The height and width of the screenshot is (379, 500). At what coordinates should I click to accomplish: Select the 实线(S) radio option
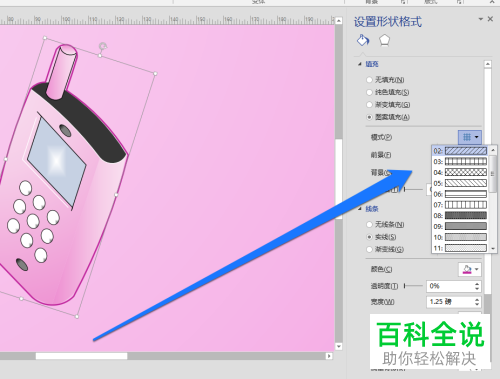pos(369,237)
